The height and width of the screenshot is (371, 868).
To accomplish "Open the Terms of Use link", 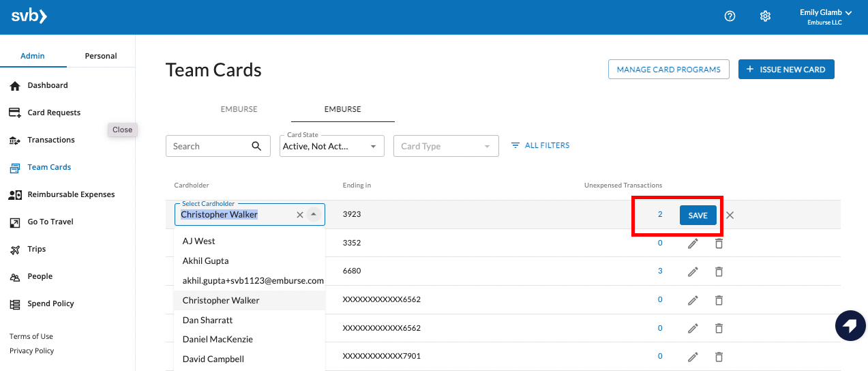I will (31, 336).
